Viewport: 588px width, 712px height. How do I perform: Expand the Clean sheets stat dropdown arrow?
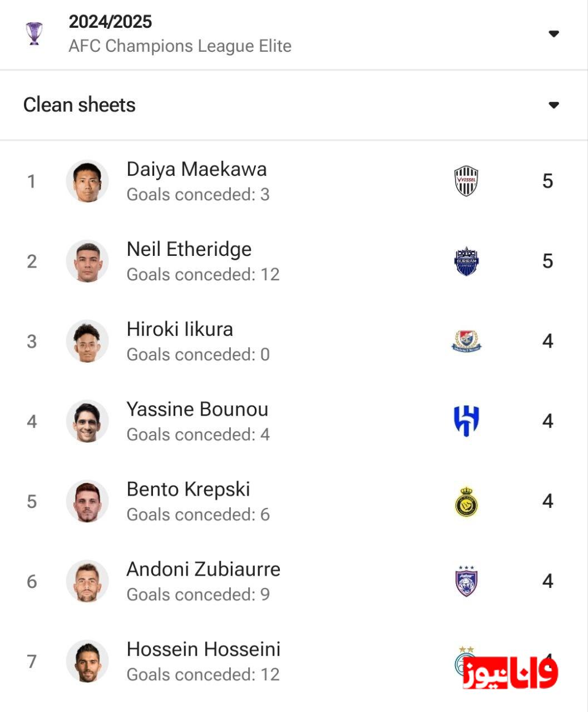pos(554,105)
